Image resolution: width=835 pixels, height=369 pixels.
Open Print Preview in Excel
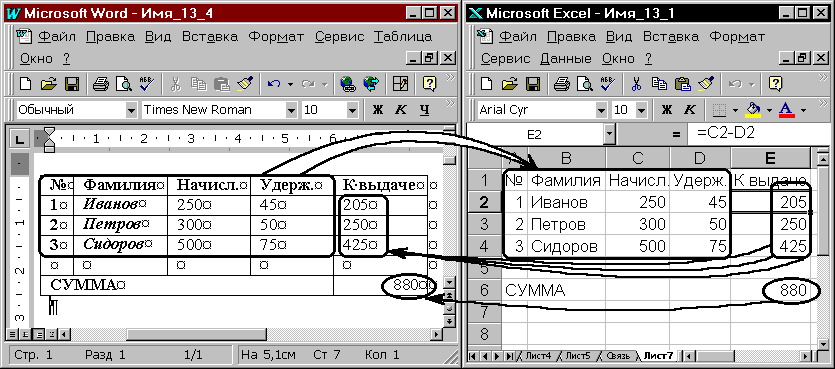coord(584,84)
